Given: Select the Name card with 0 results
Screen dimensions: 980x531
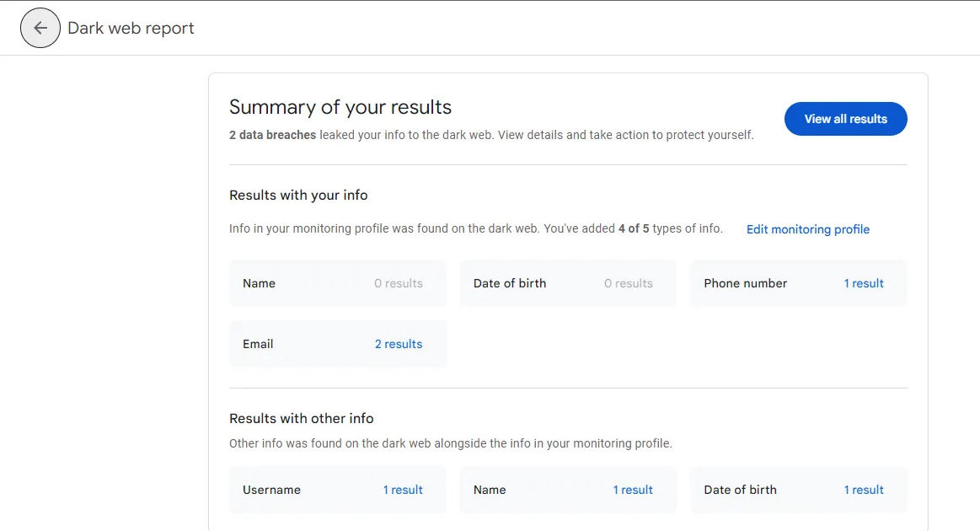Looking at the screenshot, I should 338,283.
